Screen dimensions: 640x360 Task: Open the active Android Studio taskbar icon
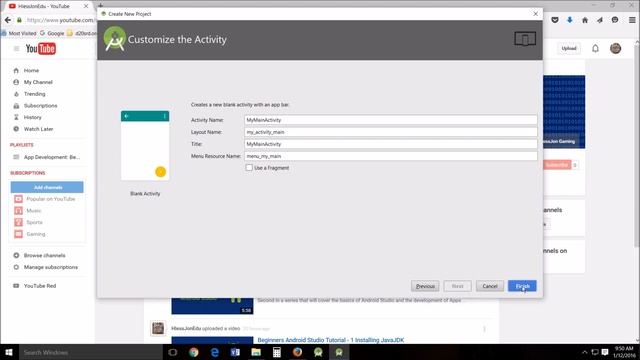coord(339,352)
